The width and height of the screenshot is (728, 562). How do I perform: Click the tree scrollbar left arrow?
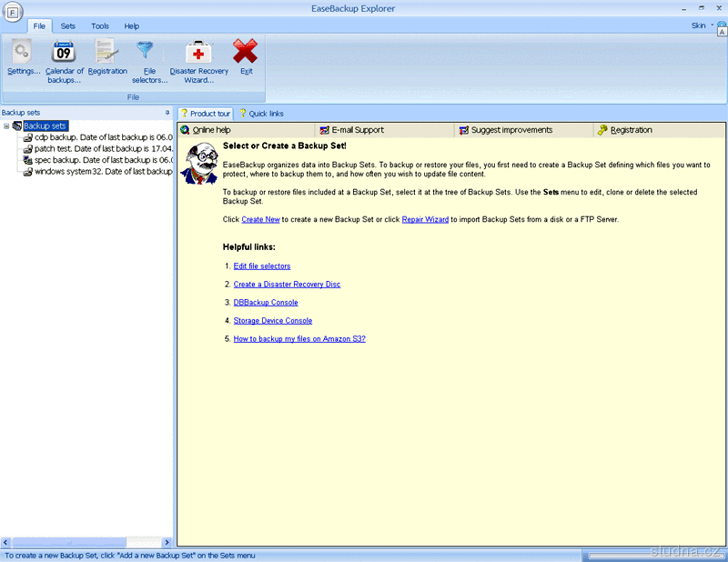(5, 542)
